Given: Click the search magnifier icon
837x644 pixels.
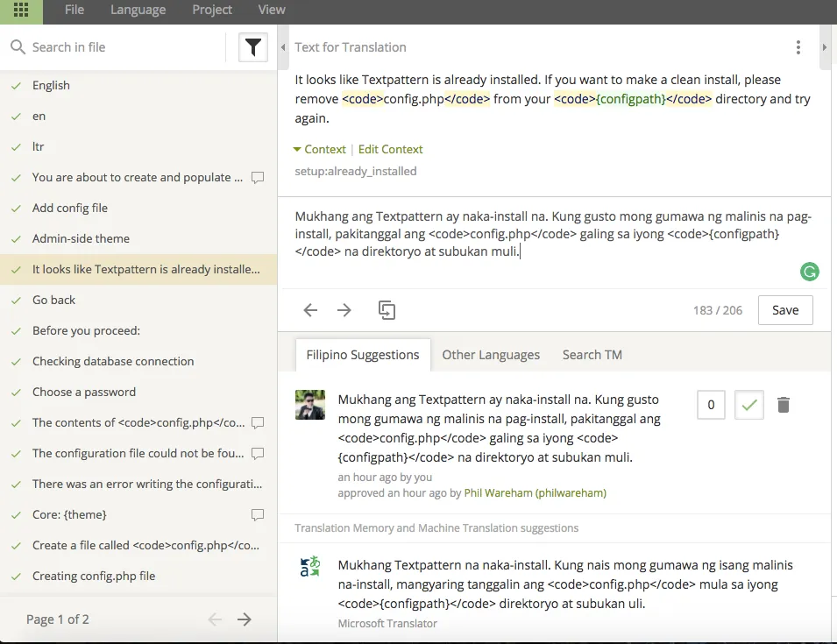Looking at the screenshot, I should coord(18,47).
